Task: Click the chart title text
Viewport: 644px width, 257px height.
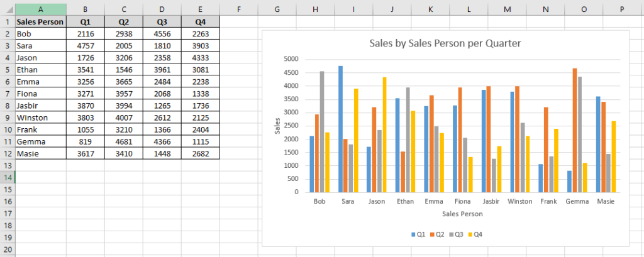Action: tap(445, 43)
